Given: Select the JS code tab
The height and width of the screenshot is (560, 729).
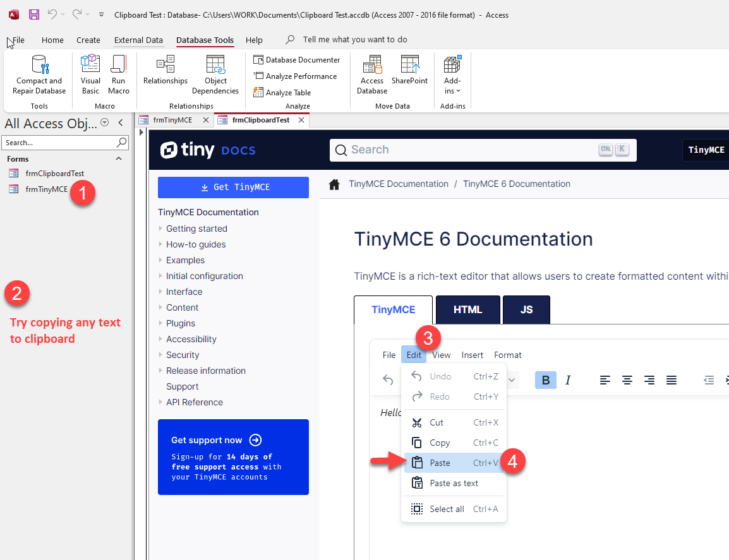Looking at the screenshot, I should (526, 309).
